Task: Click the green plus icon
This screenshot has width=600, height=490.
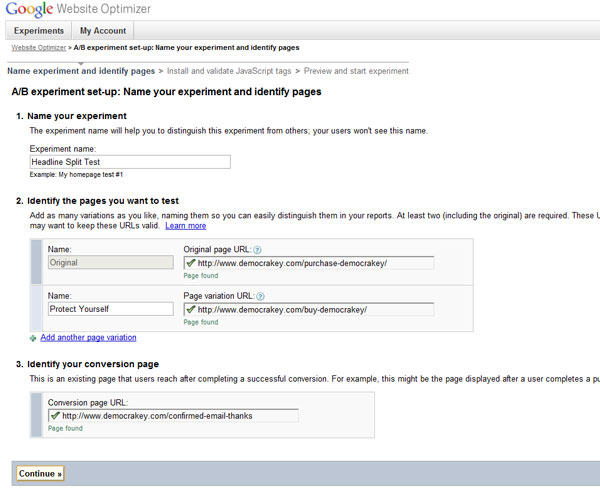Action: click(33, 338)
